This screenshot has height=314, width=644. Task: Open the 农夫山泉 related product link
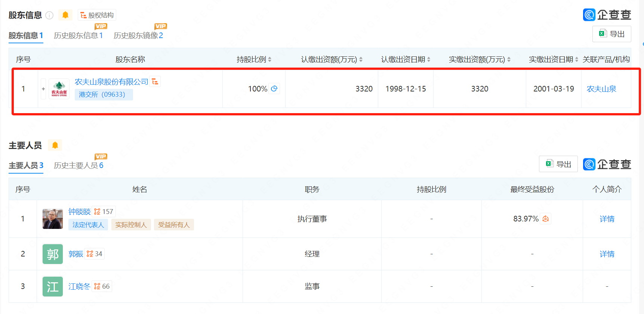point(601,89)
